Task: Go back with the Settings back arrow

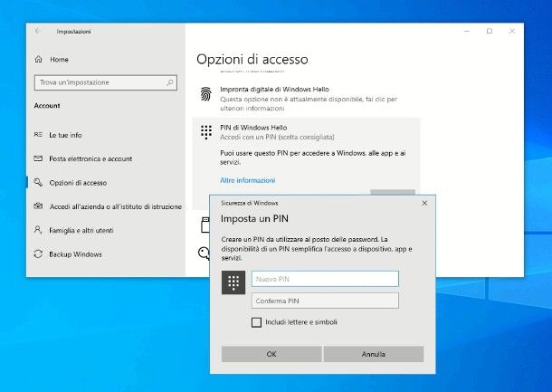Action: (37, 31)
